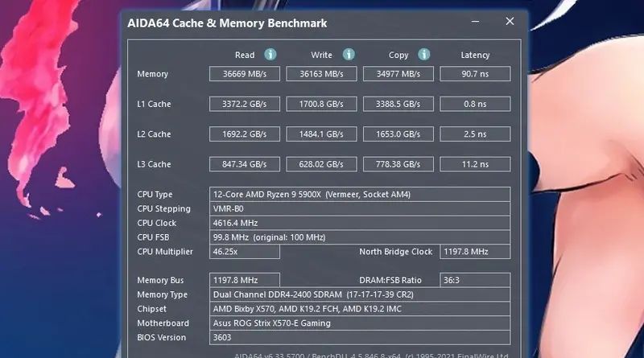Select Memory copy value 34977 MB/s
This screenshot has height=358, width=644.
coord(398,74)
